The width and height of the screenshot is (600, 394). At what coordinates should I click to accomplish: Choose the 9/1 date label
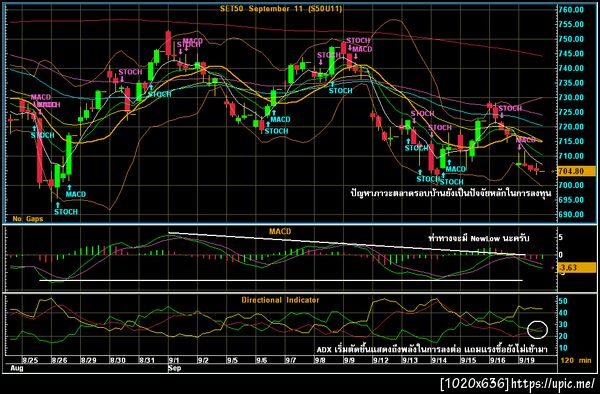[174, 360]
